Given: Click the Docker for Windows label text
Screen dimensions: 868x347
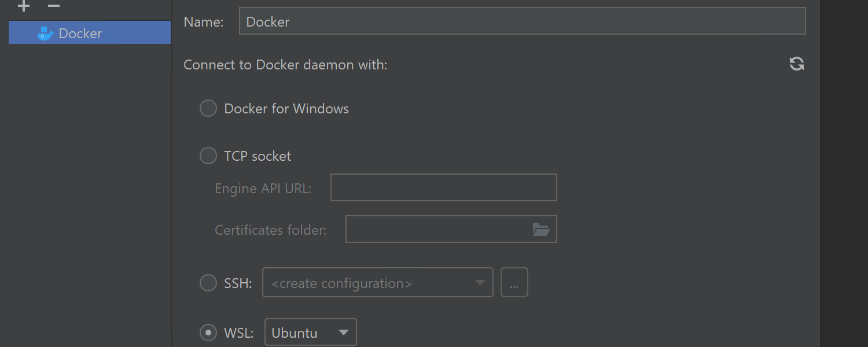Looking at the screenshot, I should (x=286, y=109).
